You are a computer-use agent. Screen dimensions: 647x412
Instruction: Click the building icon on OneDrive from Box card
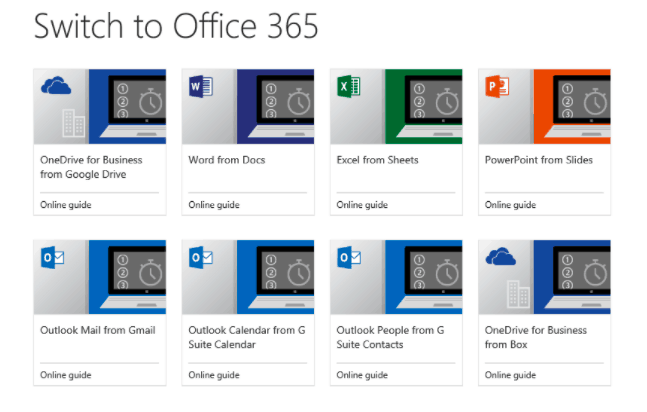tap(518, 294)
